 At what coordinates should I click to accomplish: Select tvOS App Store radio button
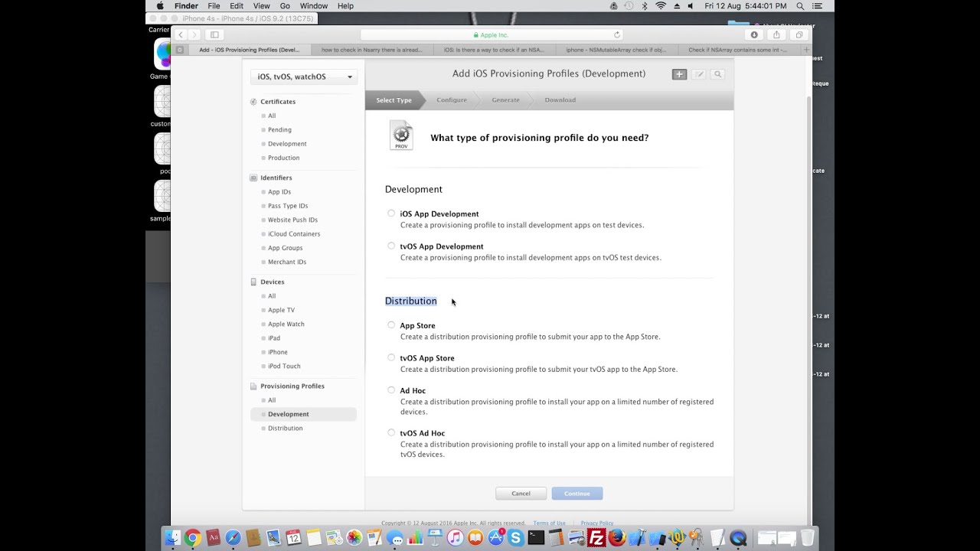pyautogui.click(x=391, y=357)
